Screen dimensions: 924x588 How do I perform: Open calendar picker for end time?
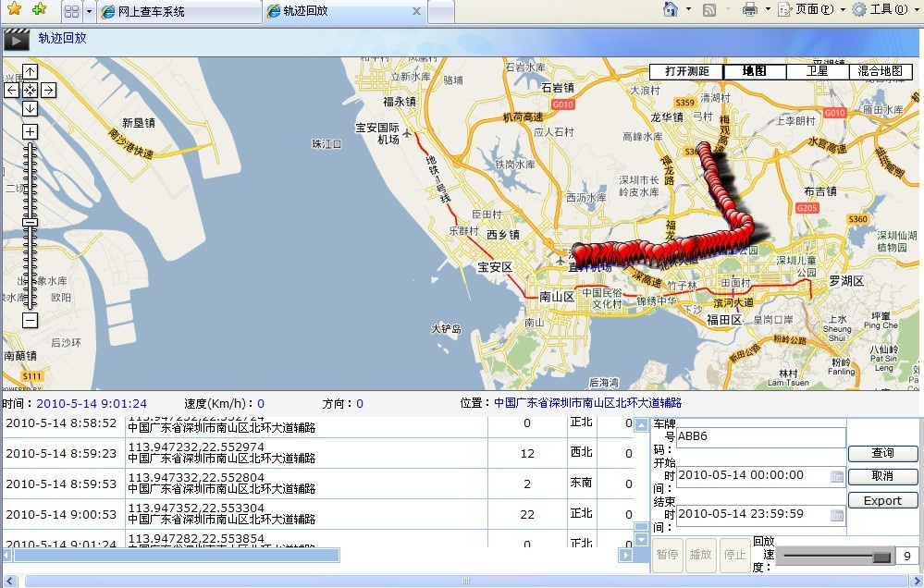pyautogui.click(x=837, y=516)
